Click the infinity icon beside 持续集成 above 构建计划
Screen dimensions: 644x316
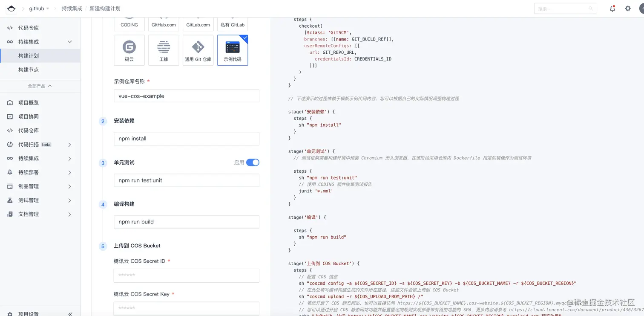[x=10, y=42]
